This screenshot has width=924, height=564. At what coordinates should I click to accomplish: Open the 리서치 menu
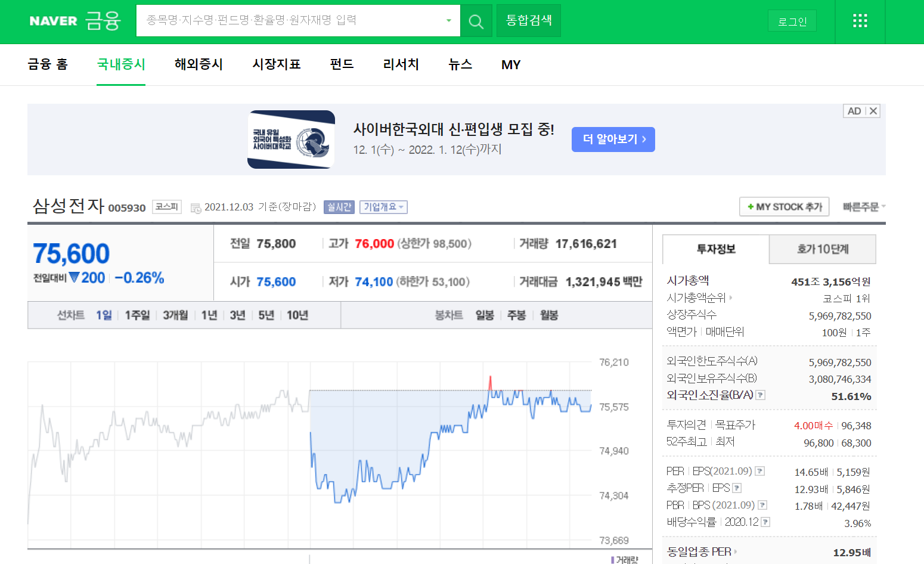(x=401, y=64)
